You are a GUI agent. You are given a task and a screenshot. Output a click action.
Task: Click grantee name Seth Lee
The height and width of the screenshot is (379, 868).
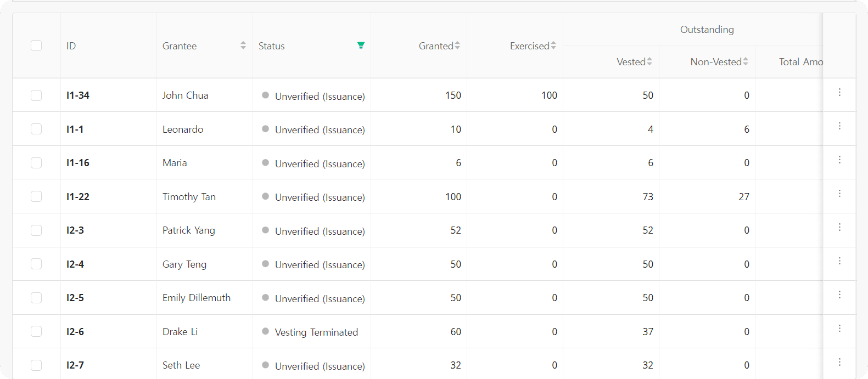click(181, 365)
